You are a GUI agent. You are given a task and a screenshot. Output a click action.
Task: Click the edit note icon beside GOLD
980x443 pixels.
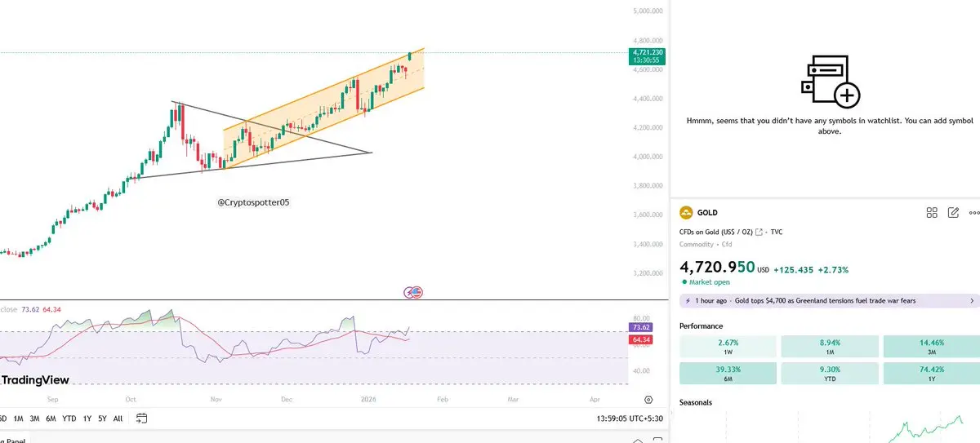tap(953, 213)
